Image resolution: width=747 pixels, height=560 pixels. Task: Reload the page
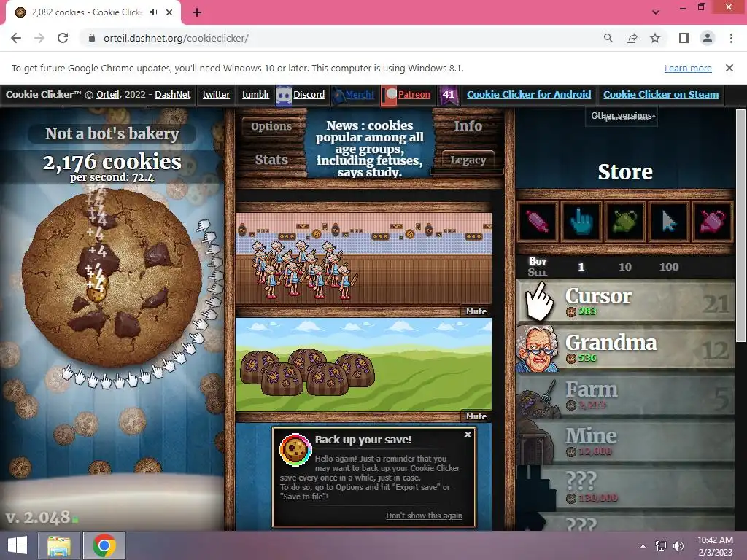pyautogui.click(x=63, y=38)
